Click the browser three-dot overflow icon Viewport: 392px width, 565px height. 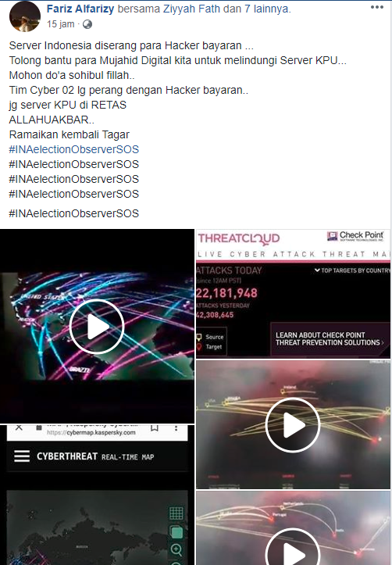tap(176, 428)
